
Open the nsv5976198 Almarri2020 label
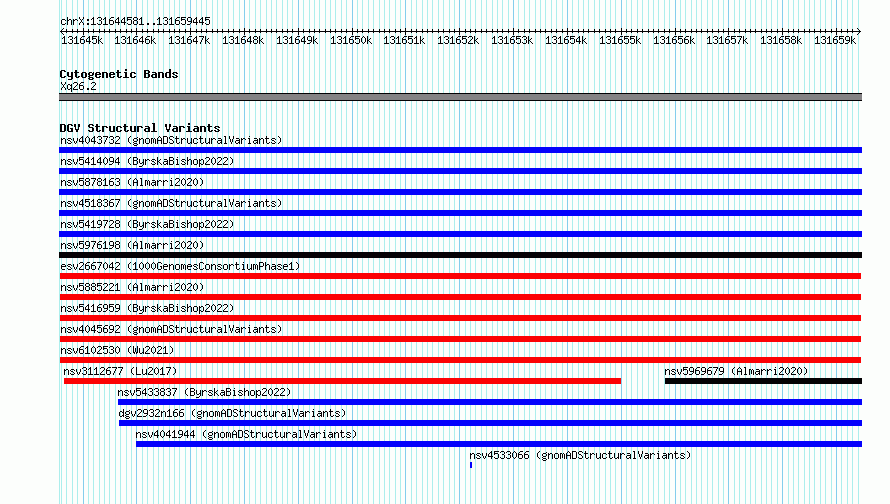(132, 245)
